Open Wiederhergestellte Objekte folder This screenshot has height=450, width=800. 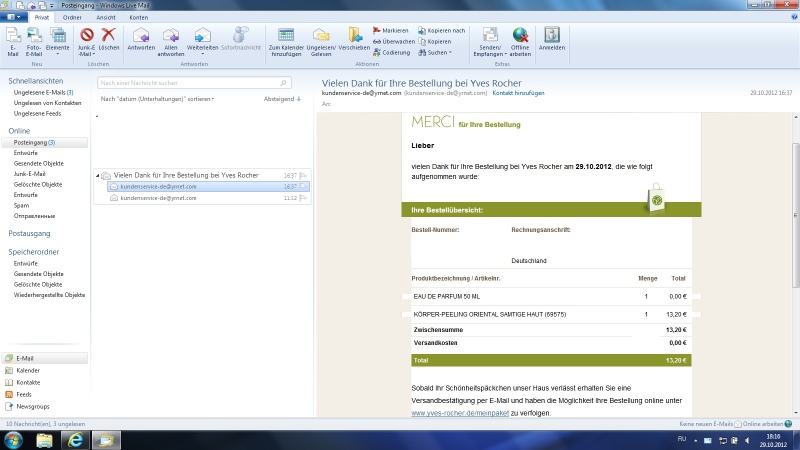(x=49, y=295)
